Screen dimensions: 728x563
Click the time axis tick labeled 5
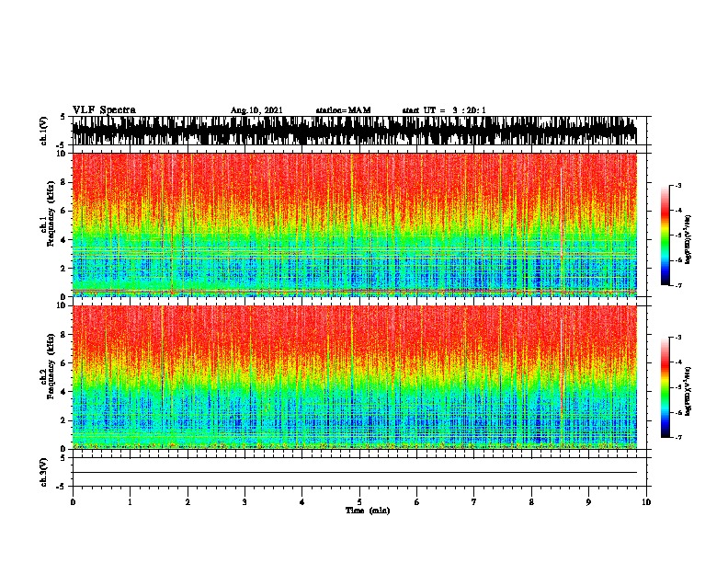click(359, 502)
